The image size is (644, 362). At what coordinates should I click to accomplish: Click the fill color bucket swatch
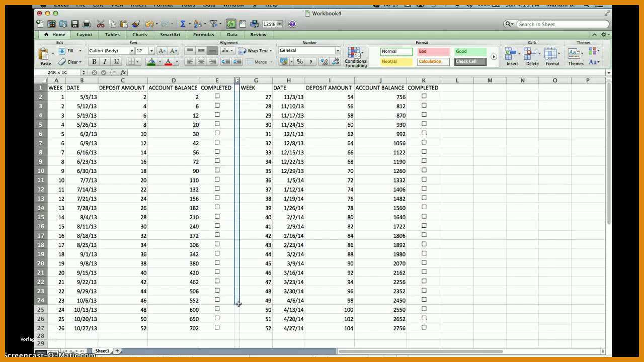(x=151, y=62)
